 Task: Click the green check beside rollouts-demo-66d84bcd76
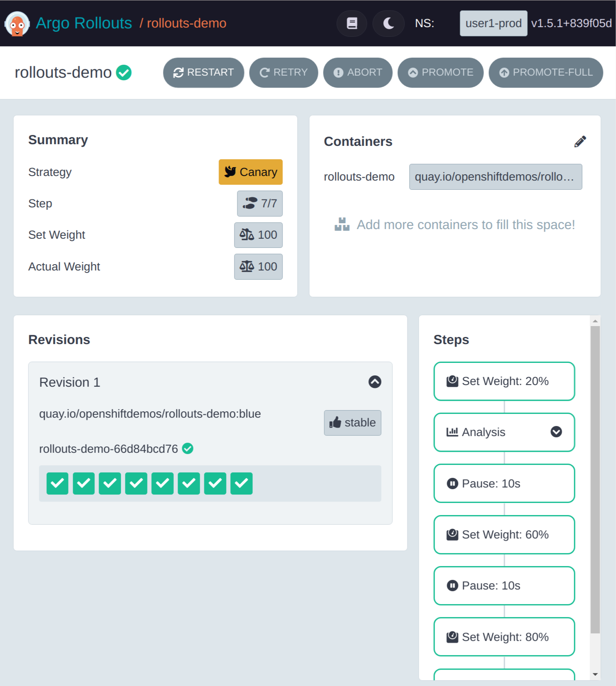188,449
